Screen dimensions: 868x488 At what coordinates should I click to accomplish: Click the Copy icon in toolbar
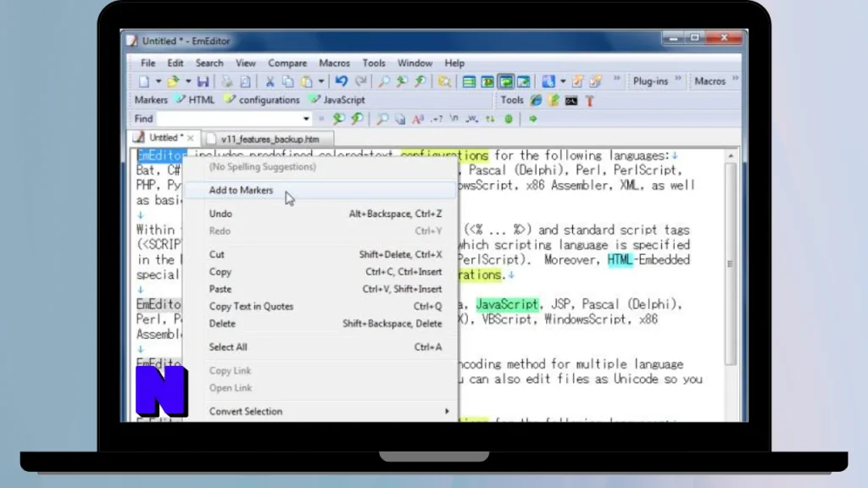coord(288,81)
